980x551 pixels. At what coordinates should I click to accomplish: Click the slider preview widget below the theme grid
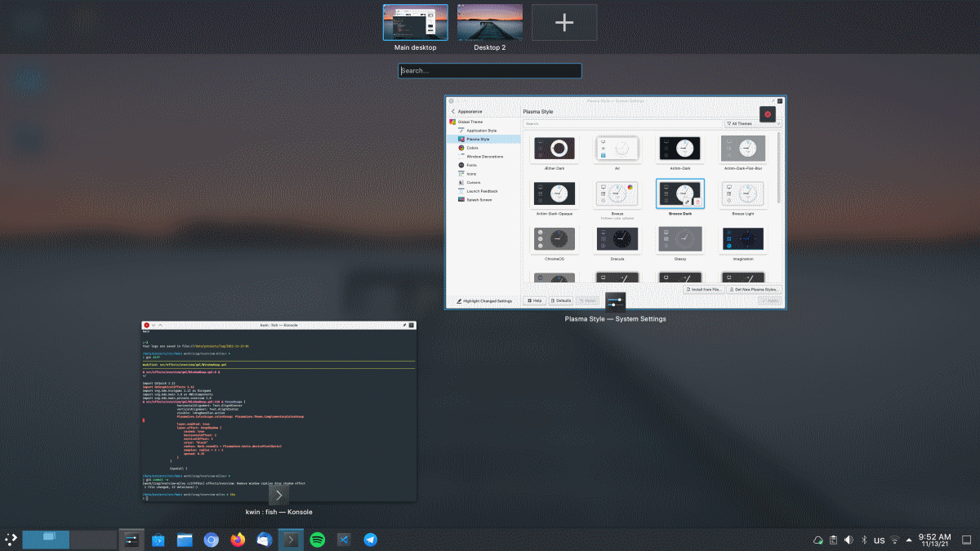pyautogui.click(x=615, y=300)
